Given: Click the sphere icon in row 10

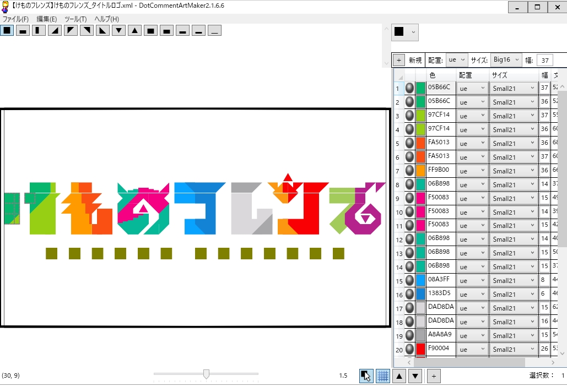Looking at the screenshot, I should click(x=409, y=212).
